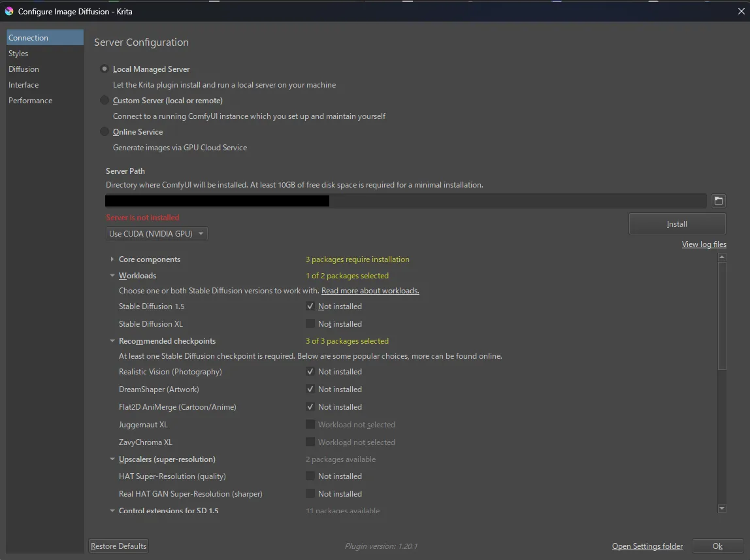Collapse Recommended checkpoints section
This screenshot has height=560, width=750.
click(x=112, y=341)
